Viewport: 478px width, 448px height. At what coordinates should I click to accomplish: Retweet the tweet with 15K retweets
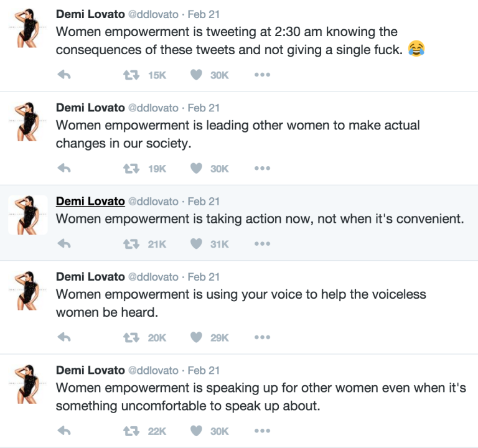pos(131,75)
